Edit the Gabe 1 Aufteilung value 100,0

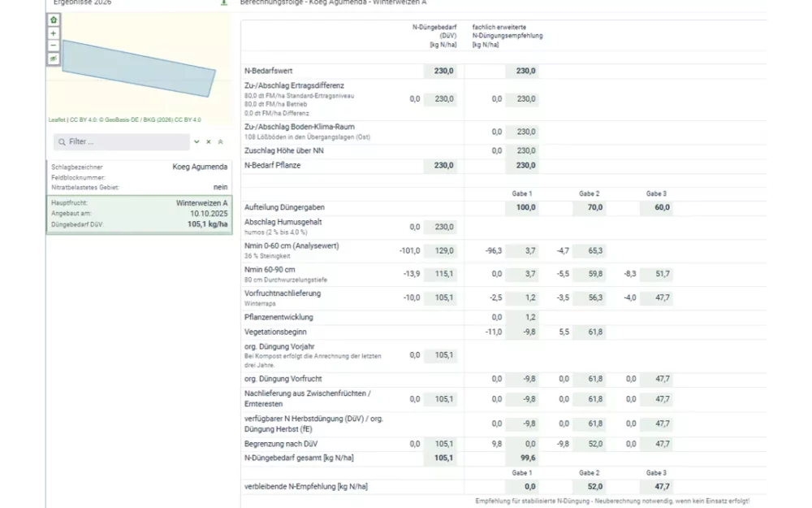click(522, 207)
